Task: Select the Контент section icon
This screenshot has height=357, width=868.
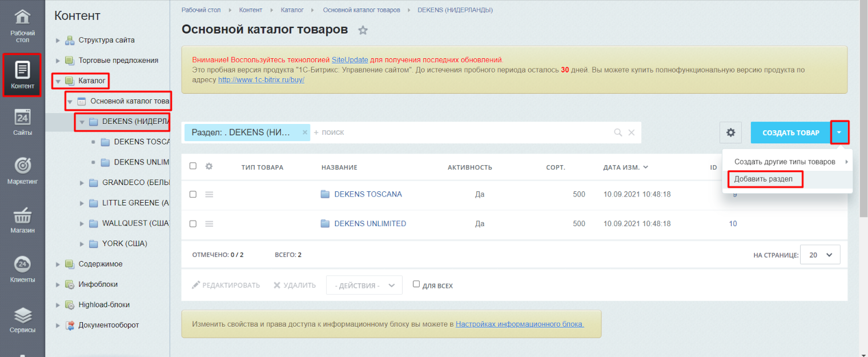Action: (22, 70)
